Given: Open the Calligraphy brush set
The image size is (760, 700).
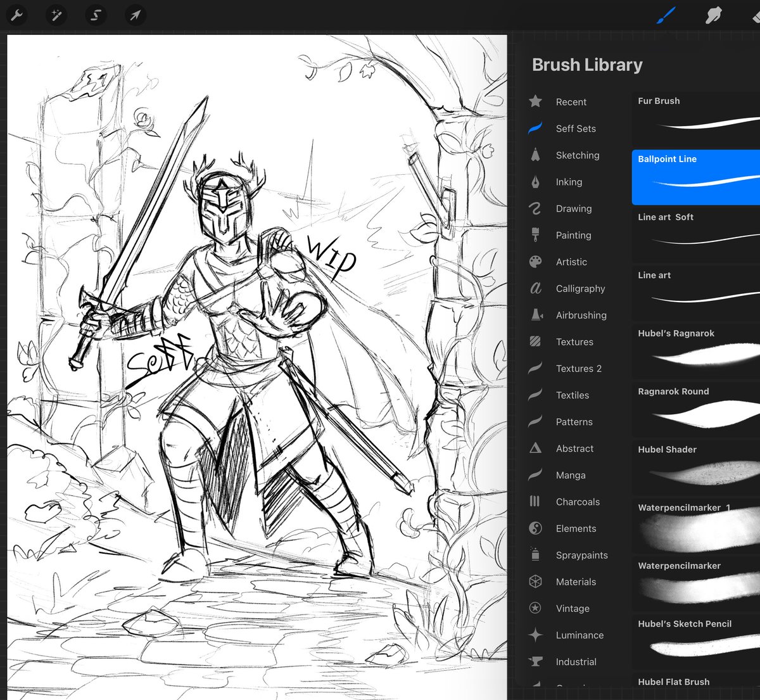Looking at the screenshot, I should click(x=580, y=288).
